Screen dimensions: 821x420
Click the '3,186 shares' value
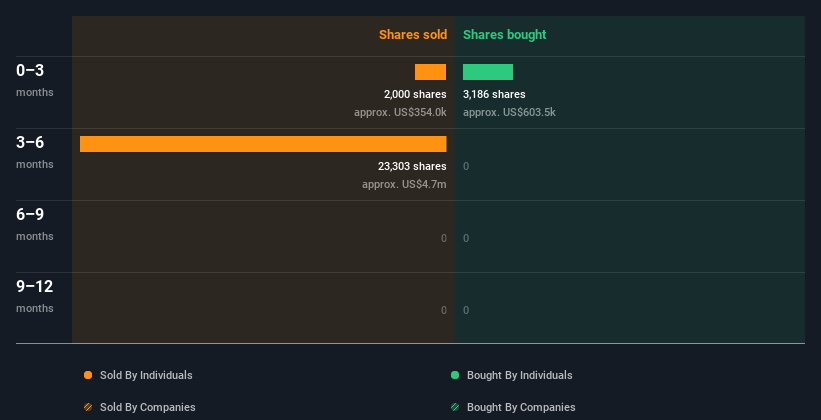(x=494, y=94)
